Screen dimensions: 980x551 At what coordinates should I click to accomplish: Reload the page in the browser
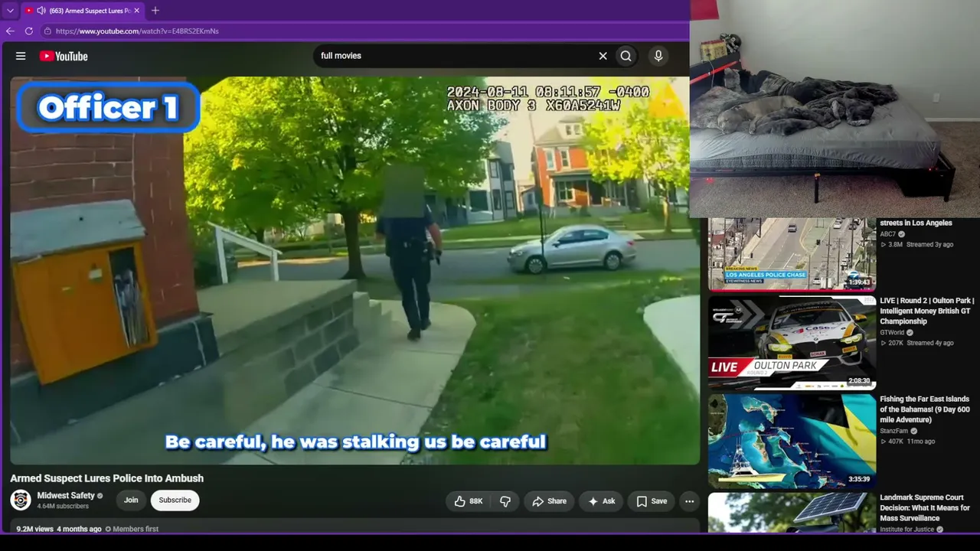tap(29, 31)
